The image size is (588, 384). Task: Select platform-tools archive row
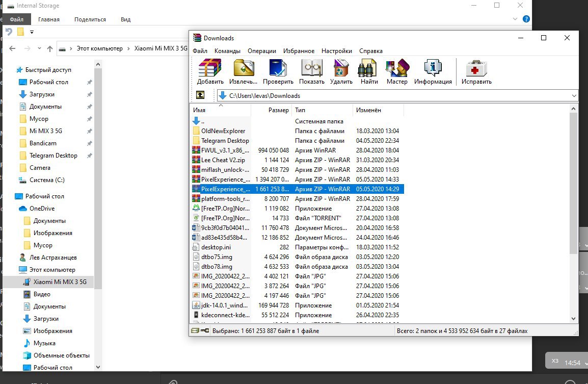pyautogui.click(x=298, y=199)
